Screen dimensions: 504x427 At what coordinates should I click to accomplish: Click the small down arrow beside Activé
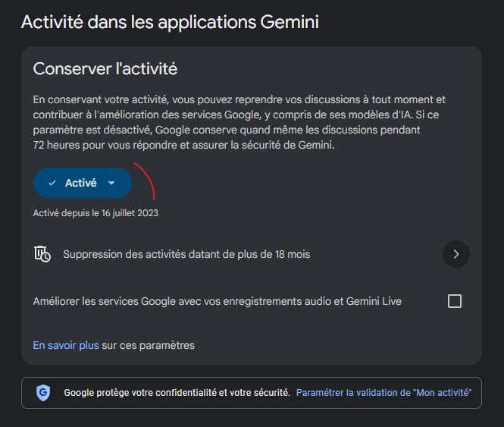(111, 183)
